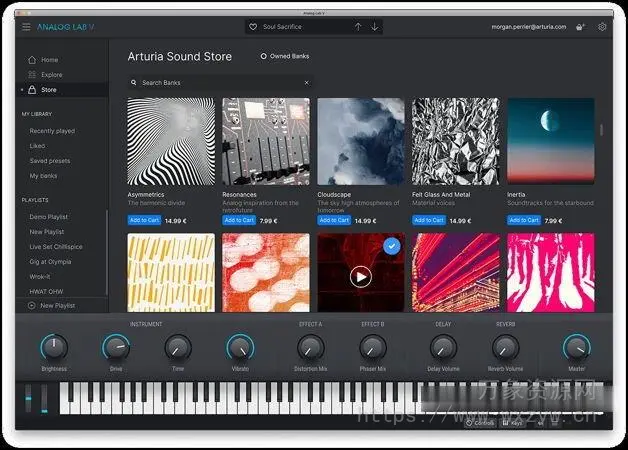The width and height of the screenshot is (628, 450).
Task: Click the Reverb Volume knob
Action: (x=505, y=347)
